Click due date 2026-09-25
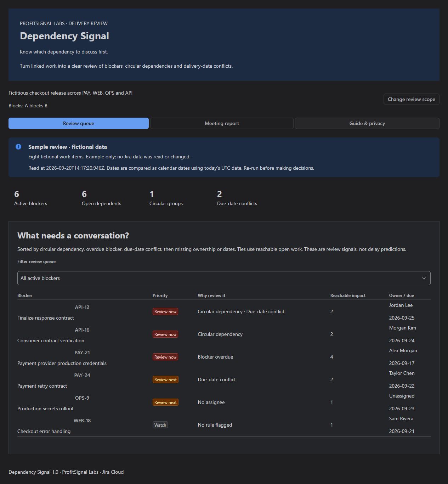448x484 pixels. click(402, 318)
